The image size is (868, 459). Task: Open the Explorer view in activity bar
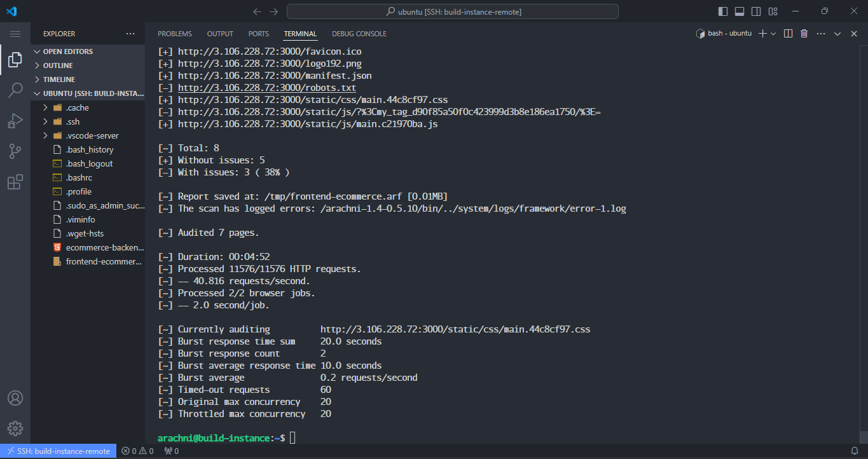(15, 60)
